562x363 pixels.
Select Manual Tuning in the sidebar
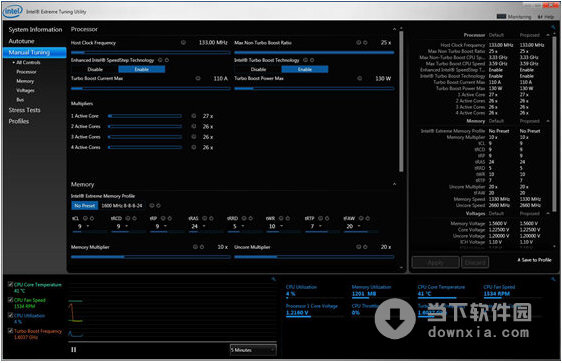click(34, 52)
